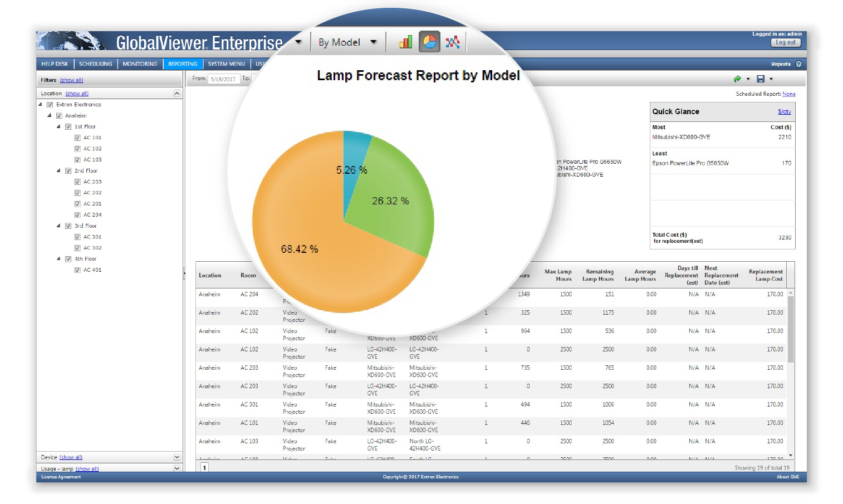
Task: Open the License Agreement link
Action: [61, 477]
